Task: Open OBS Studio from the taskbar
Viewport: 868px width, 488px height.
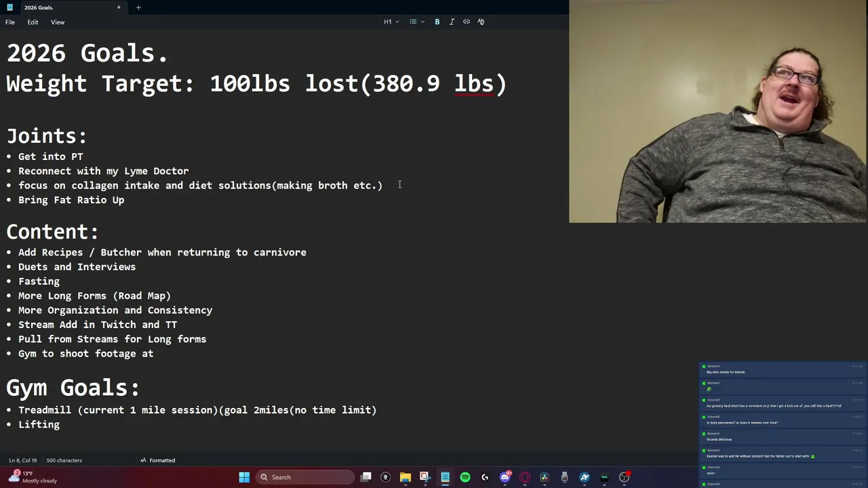Action: (625, 477)
